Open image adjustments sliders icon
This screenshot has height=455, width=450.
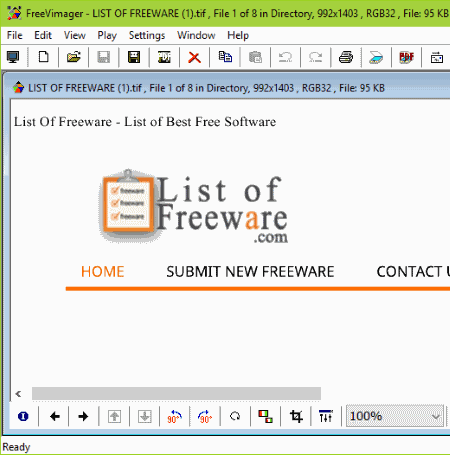[x=326, y=416]
